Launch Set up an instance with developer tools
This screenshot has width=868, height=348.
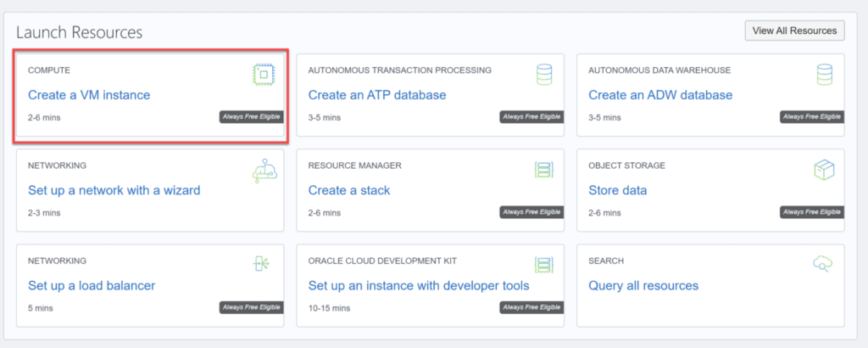419,285
